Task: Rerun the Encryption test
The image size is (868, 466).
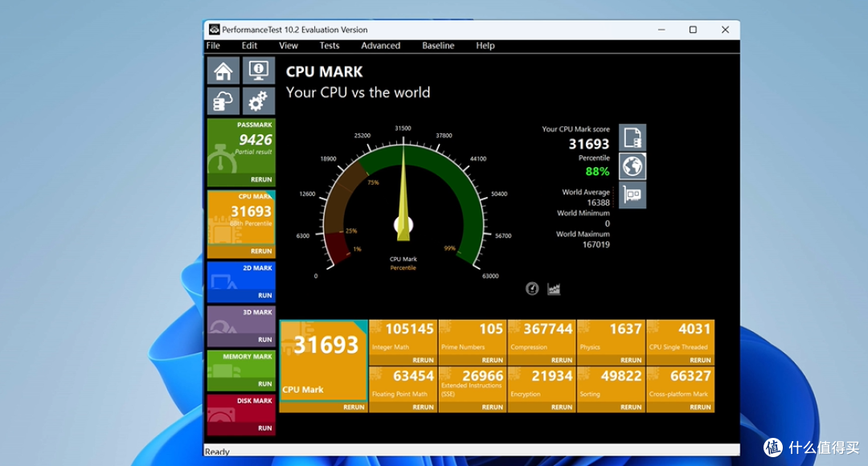Action: click(561, 407)
